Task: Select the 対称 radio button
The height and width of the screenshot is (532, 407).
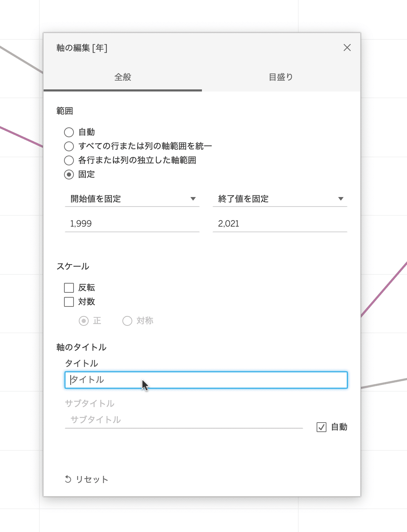Action: pos(127,321)
